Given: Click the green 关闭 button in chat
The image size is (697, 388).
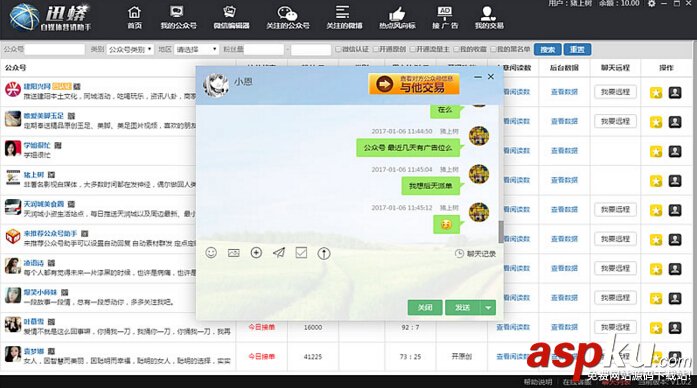Looking at the screenshot, I should click(425, 308).
